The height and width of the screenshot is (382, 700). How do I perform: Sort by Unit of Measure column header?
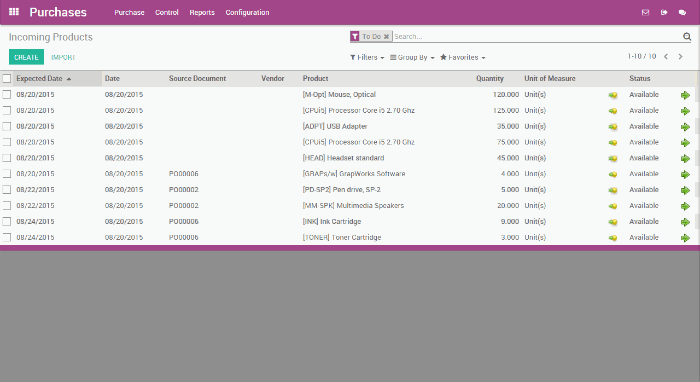pyautogui.click(x=550, y=79)
